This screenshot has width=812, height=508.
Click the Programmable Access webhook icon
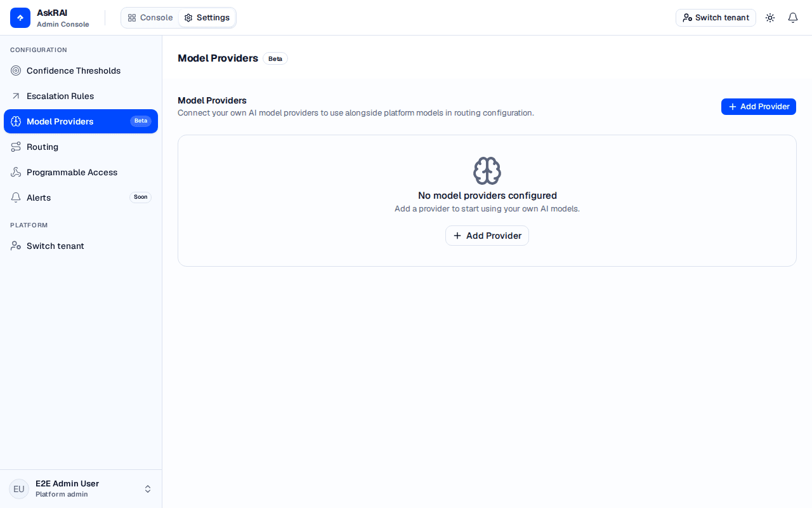click(16, 172)
